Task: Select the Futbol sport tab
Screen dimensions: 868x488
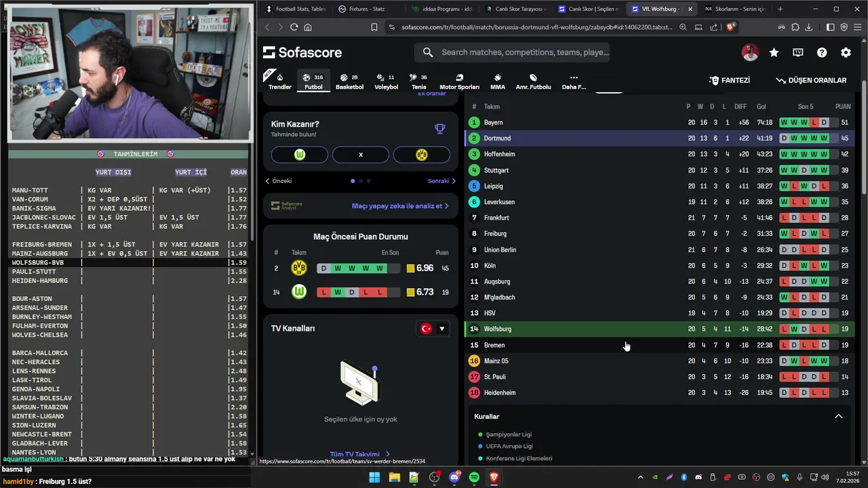Action: 313,81
